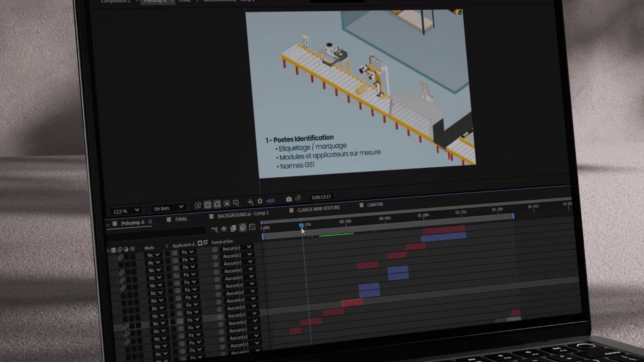Screen dimensions: 644x362
Task: Open the Précomp. 6 panel menu
Action: click(x=150, y=221)
